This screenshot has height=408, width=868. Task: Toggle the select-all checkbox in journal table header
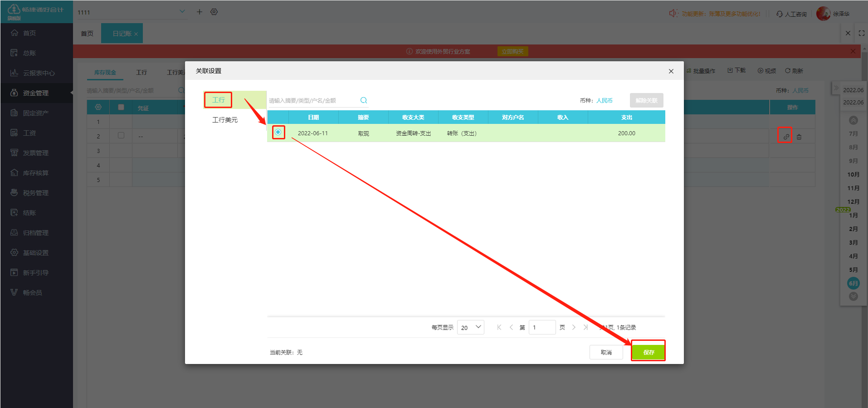click(x=121, y=107)
